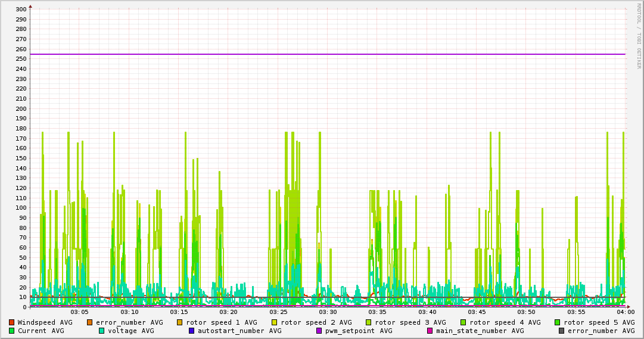
Task: Click the 03:45 time axis label
Action: tap(477, 312)
